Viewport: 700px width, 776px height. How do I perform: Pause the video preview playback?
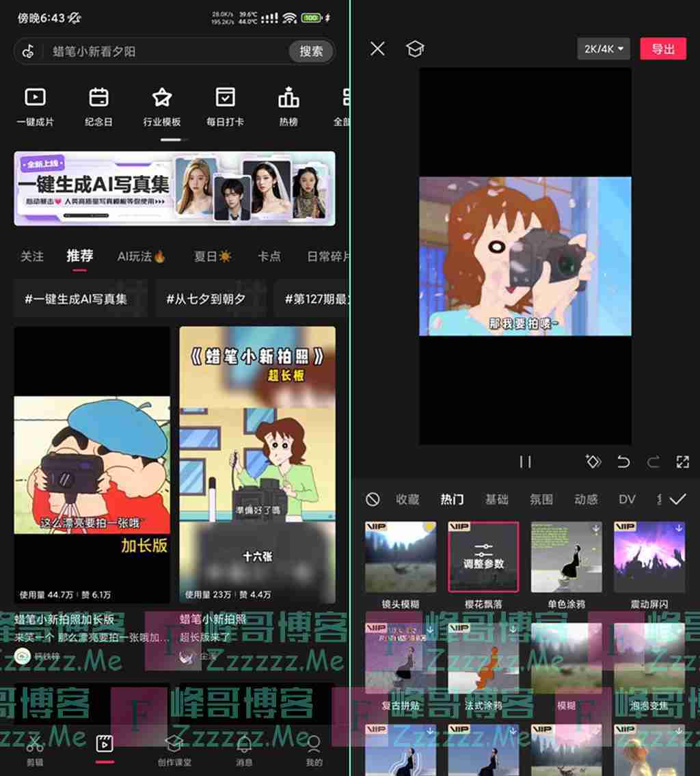(x=526, y=461)
